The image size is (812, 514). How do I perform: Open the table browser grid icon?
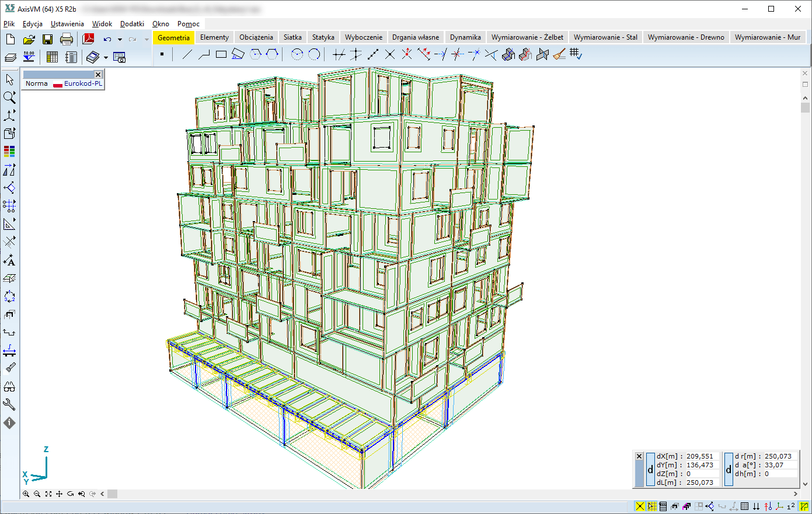(x=52, y=57)
